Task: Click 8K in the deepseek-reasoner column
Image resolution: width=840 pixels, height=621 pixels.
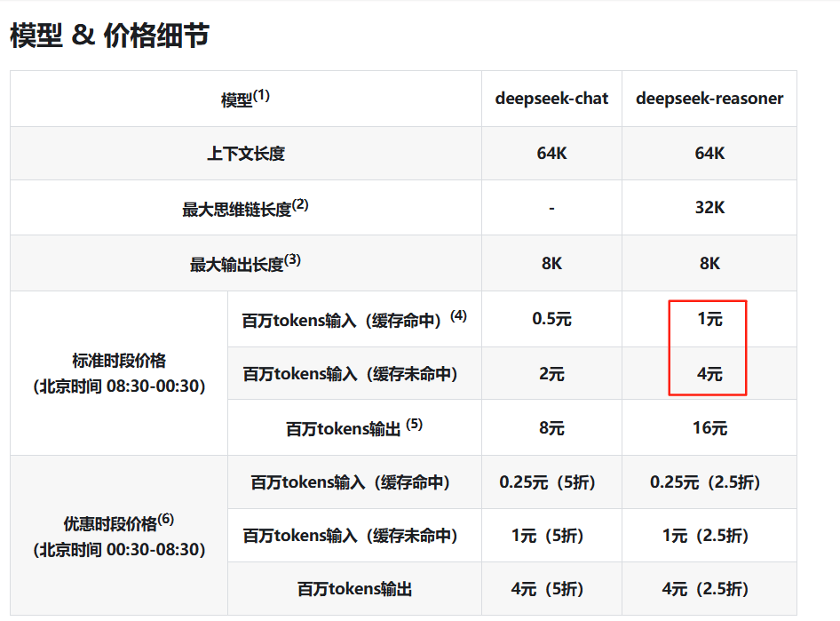Action: point(709,264)
